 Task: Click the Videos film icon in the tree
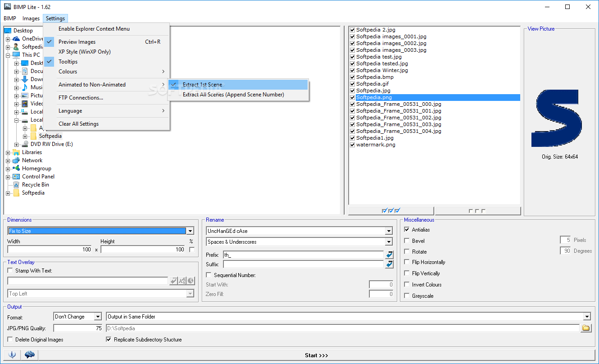coord(25,104)
